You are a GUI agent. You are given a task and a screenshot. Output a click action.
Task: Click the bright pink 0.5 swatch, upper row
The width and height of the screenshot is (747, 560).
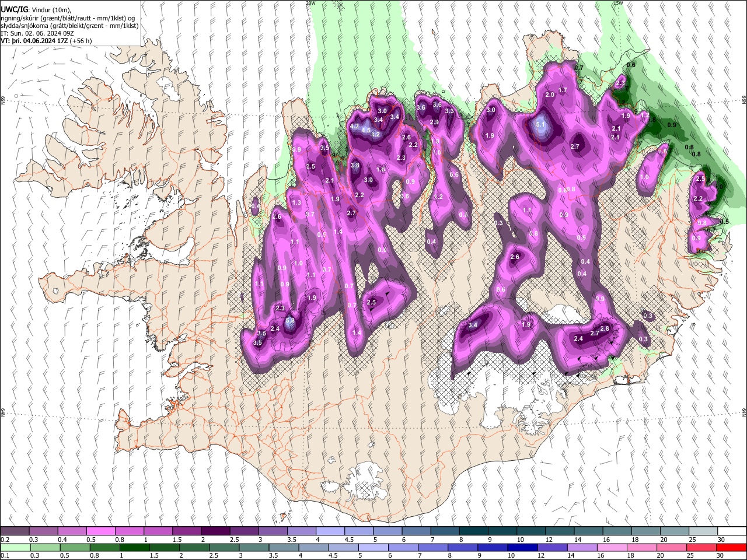pyautogui.click(x=101, y=531)
